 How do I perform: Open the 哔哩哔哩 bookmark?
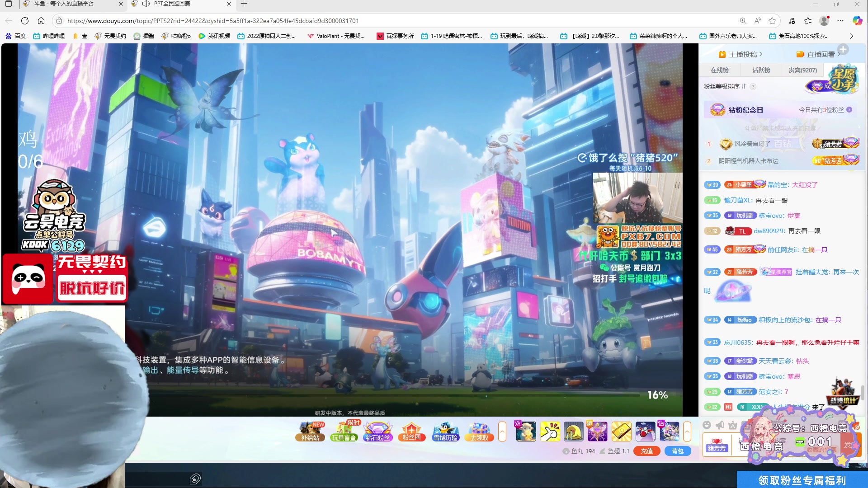[49, 36]
